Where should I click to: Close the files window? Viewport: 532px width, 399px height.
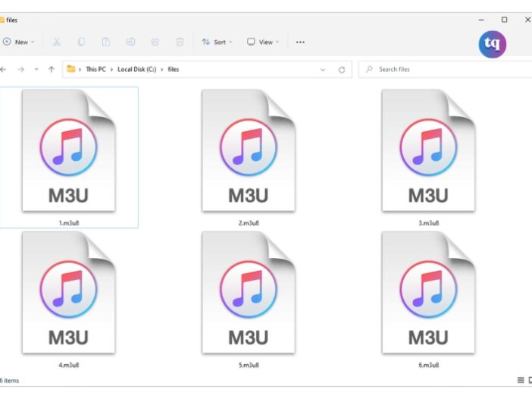tap(527, 20)
